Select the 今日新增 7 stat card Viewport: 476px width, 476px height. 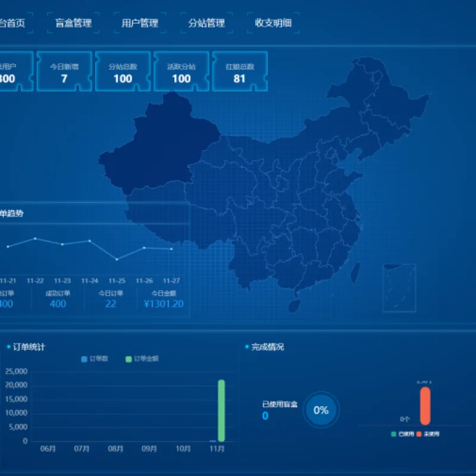click(x=64, y=71)
